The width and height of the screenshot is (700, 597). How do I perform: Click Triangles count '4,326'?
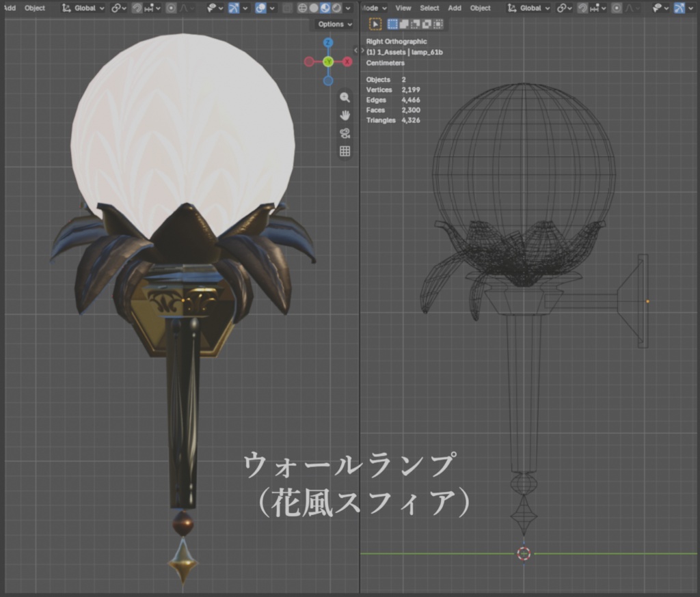(411, 120)
